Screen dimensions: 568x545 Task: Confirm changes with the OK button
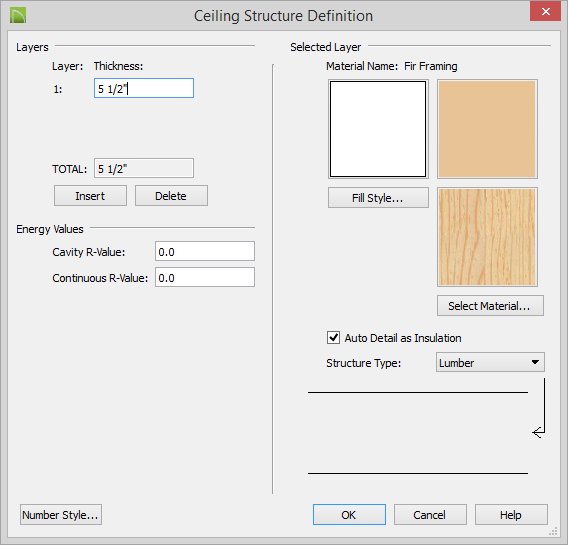tap(349, 515)
